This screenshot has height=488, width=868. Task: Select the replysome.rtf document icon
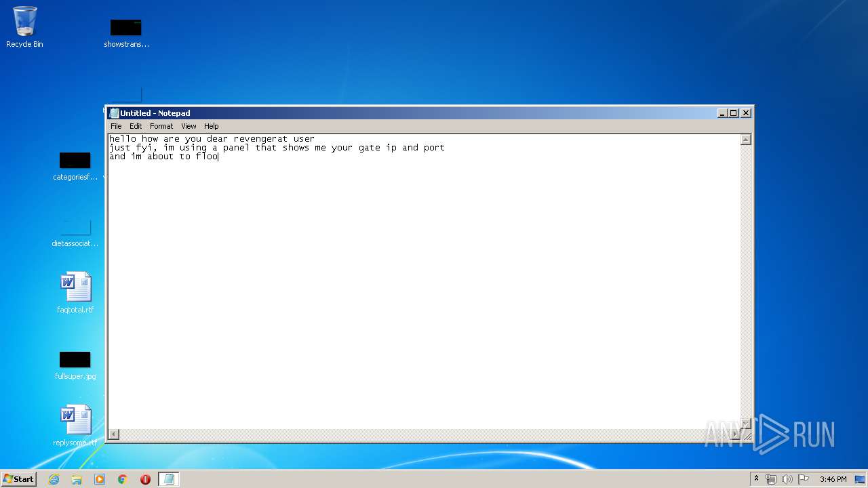[x=75, y=426]
